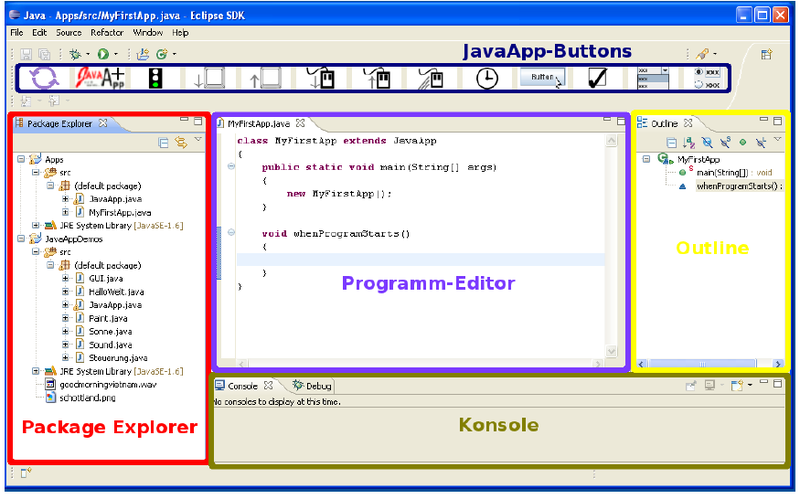Open the Edit menu

click(39, 33)
